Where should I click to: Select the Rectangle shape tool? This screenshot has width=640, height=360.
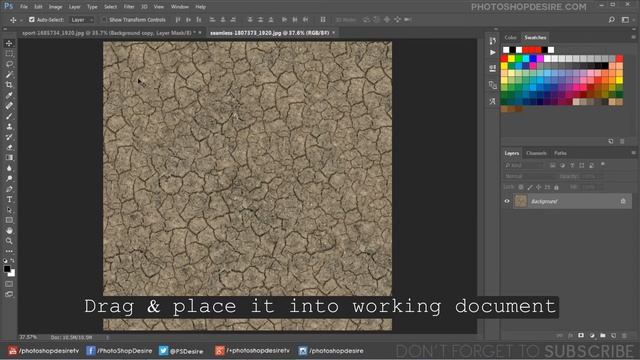9,220
